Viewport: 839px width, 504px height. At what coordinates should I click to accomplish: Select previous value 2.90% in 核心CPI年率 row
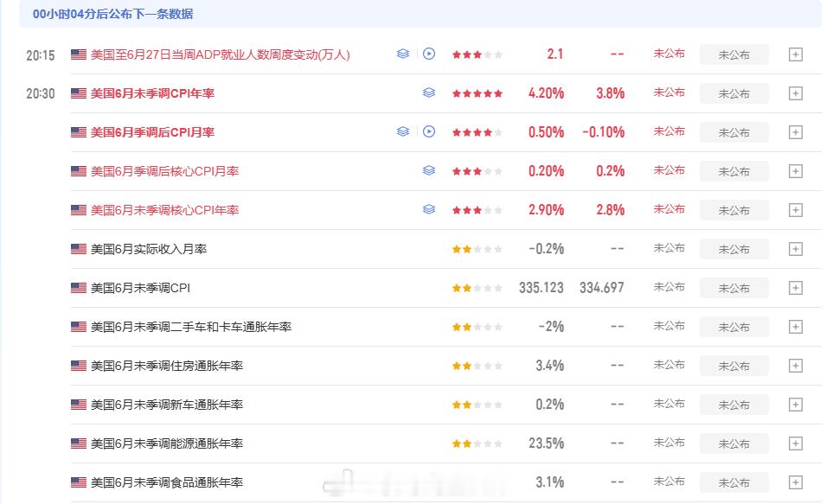click(x=547, y=210)
